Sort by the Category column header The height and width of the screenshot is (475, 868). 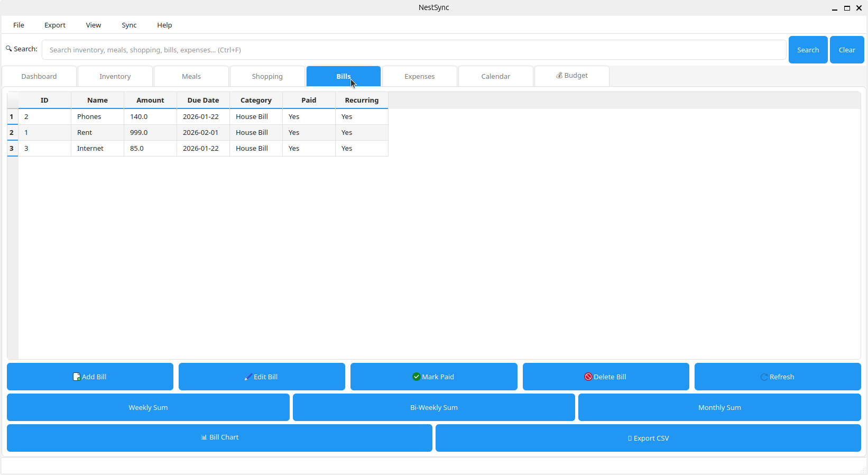[x=256, y=100]
